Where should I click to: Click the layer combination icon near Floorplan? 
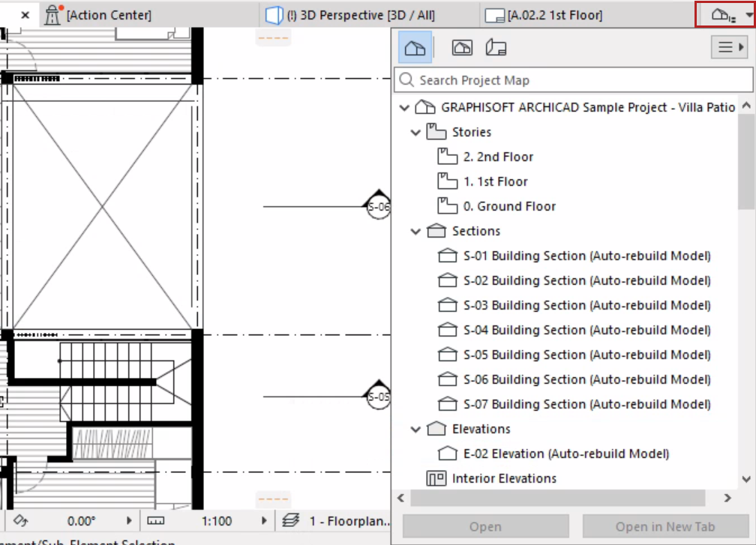tap(291, 520)
